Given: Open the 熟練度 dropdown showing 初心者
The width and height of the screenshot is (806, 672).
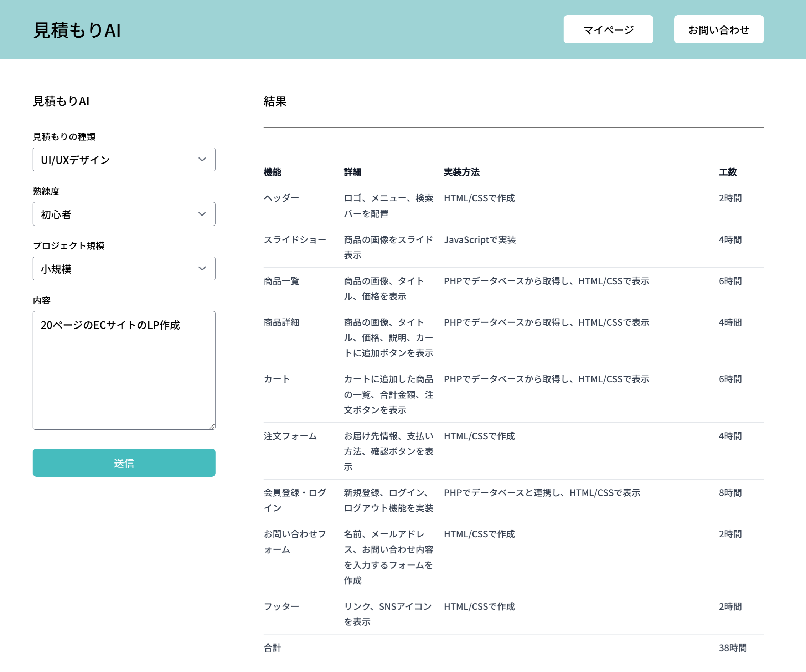Looking at the screenshot, I should tap(124, 214).
